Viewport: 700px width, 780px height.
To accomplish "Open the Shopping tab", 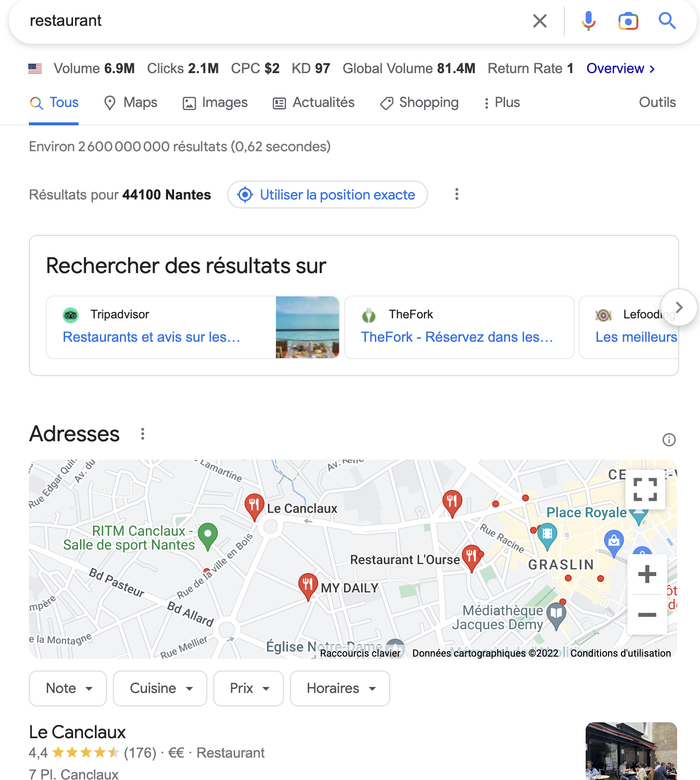I will click(x=419, y=102).
